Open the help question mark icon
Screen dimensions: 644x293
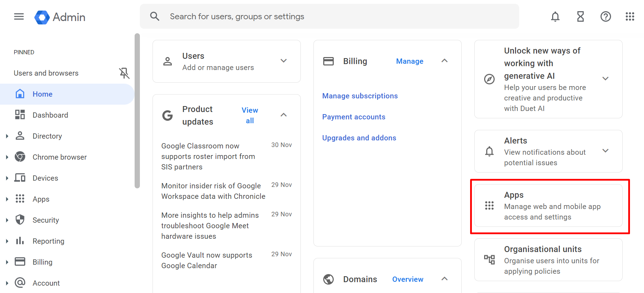[x=606, y=16]
